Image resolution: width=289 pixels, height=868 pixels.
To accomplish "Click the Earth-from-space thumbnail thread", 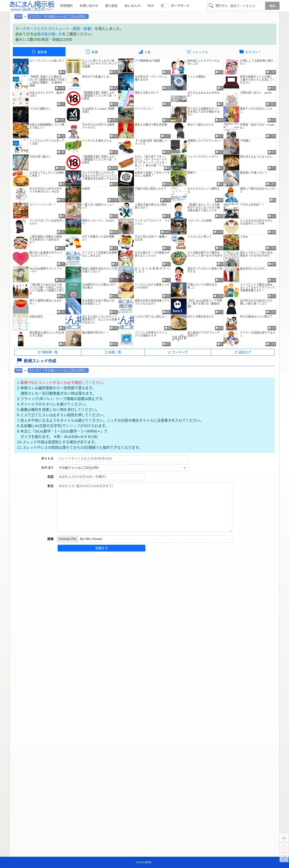I will point(73,307).
